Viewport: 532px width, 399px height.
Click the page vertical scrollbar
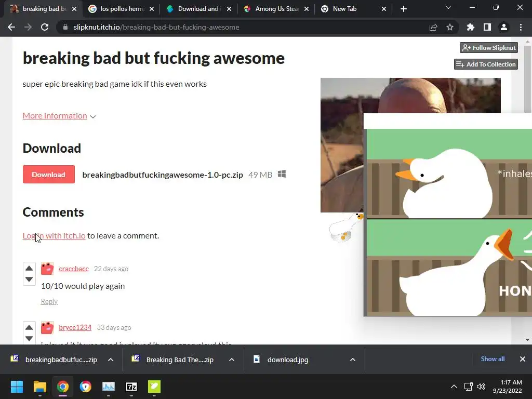(527, 79)
